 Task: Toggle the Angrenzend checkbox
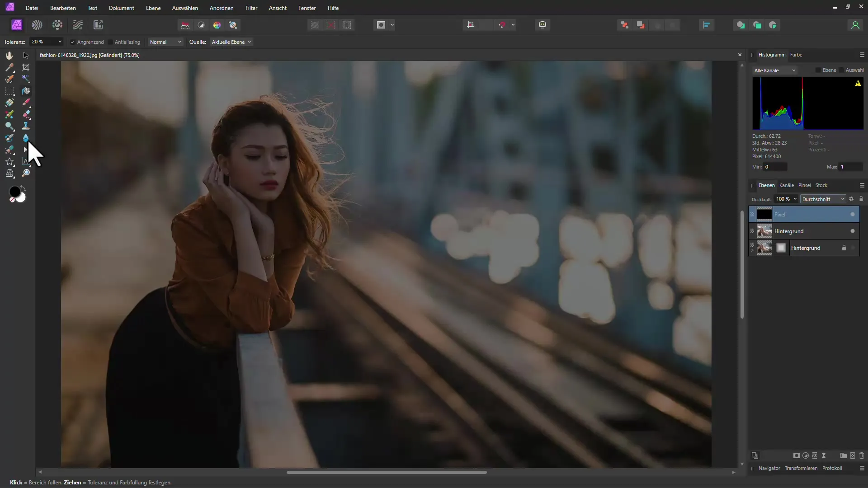click(x=73, y=42)
